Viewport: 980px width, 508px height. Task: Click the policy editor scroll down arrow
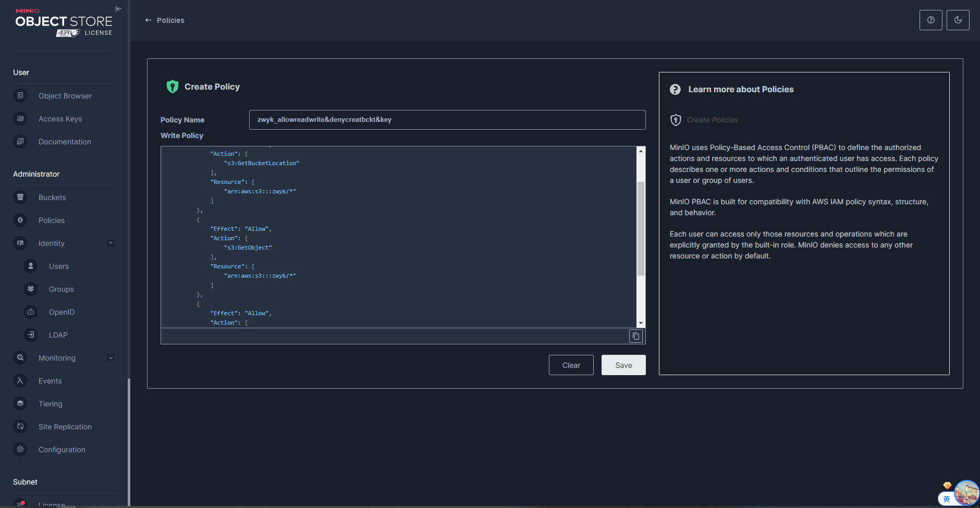coord(641,323)
